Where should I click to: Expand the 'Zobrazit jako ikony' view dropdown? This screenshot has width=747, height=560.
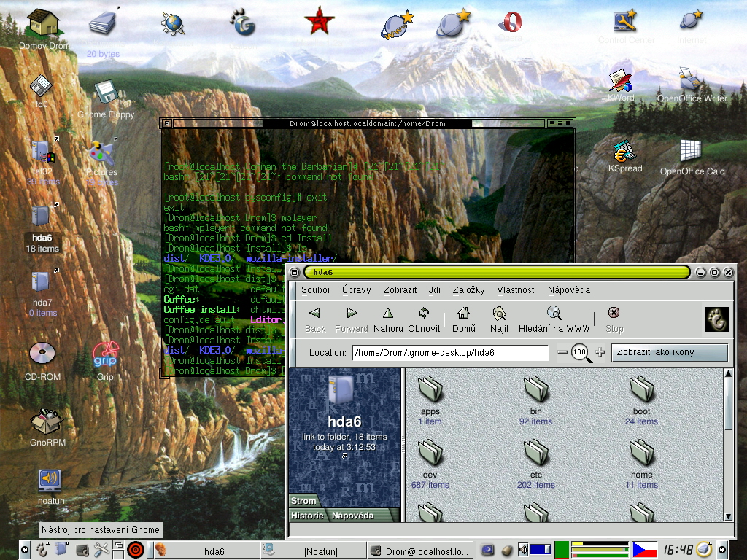tap(669, 352)
